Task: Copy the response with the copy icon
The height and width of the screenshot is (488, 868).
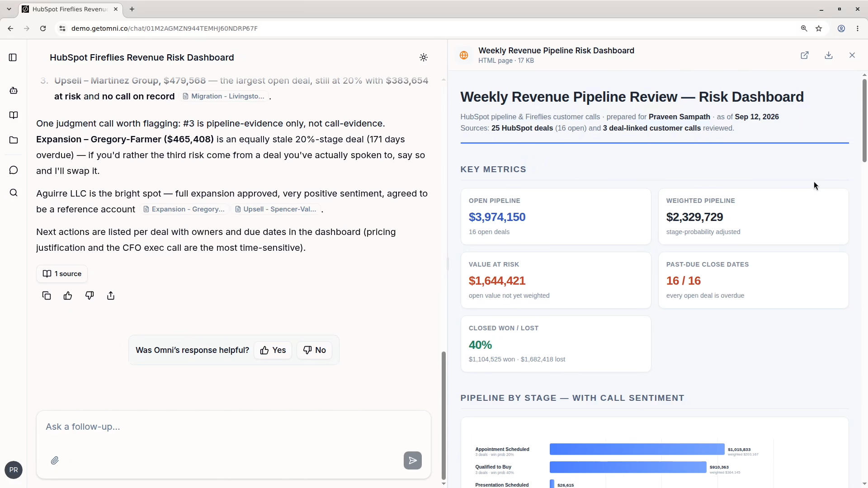Action: pyautogui.click(x=47, y=296)
